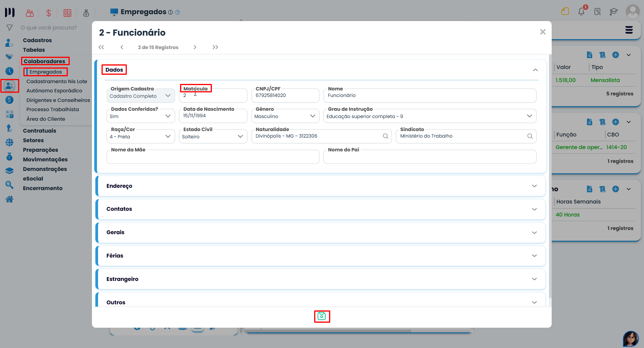Go to the next record
Screen dimensions: 644x348
pos(195,47)
